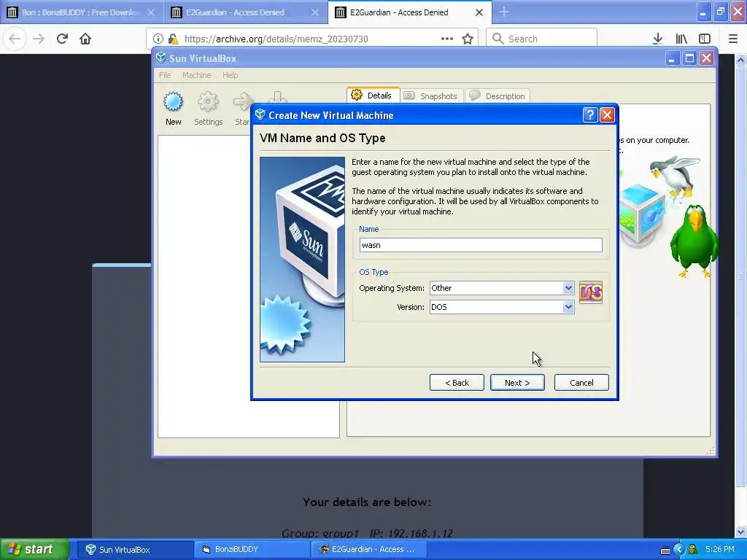Bookmark page with star icon
This screenshot has height=560, width=747.
(x=468, y=39)
